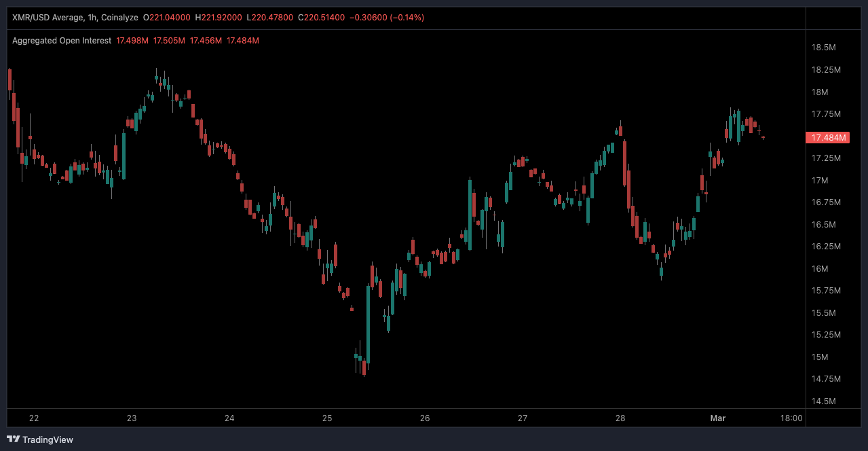This screenshot has width=868, height=451.
Task: Click the open interest value 17.498M
Action: pyautogui.click(x=132, y=41)
